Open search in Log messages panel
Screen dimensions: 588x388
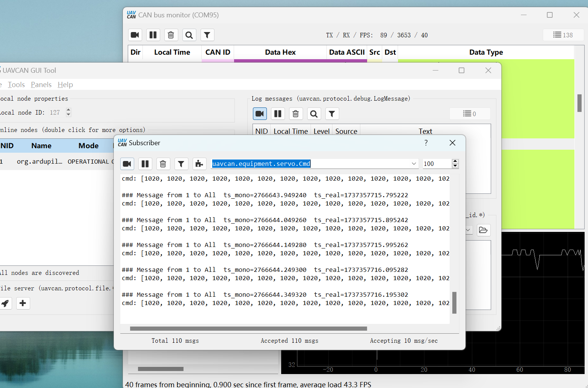(314, 114)
